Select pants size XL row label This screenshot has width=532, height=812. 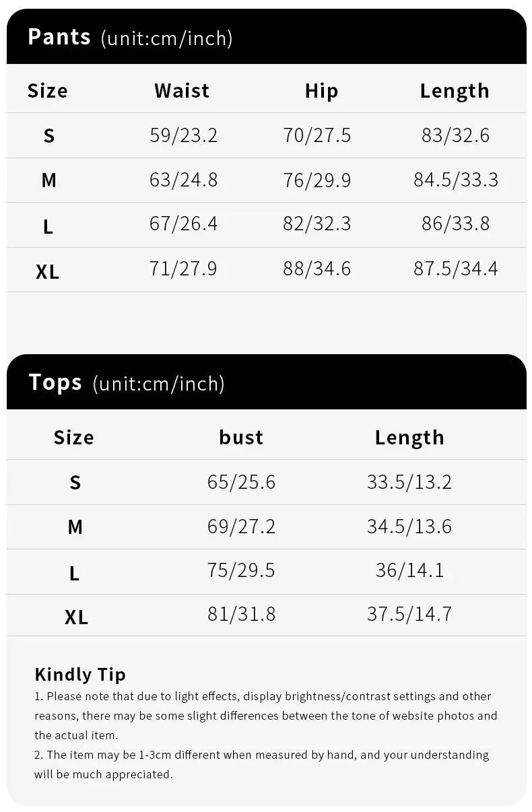click(x=48, y=271)
